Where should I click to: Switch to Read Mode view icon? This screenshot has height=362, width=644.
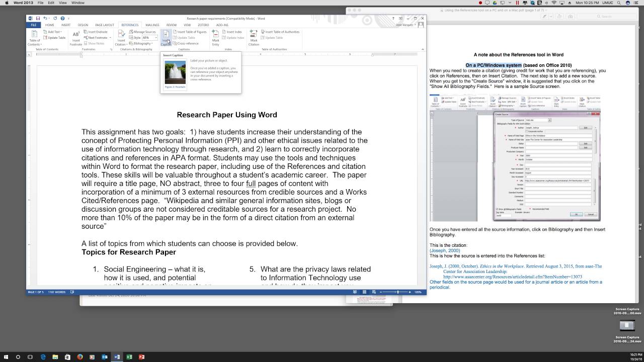pyautogui.click(x=355, y=292)
